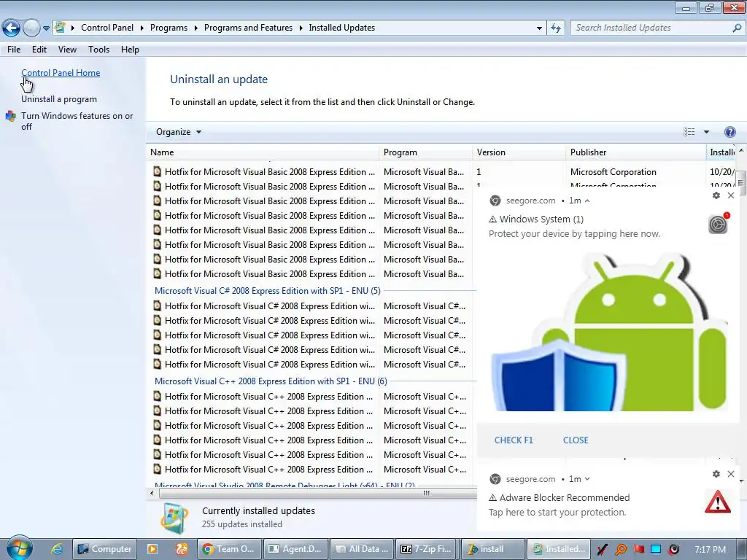Click the Search Installed Updates field
Image resolution: width=747 pixels, height=560 pixels.
651,28
